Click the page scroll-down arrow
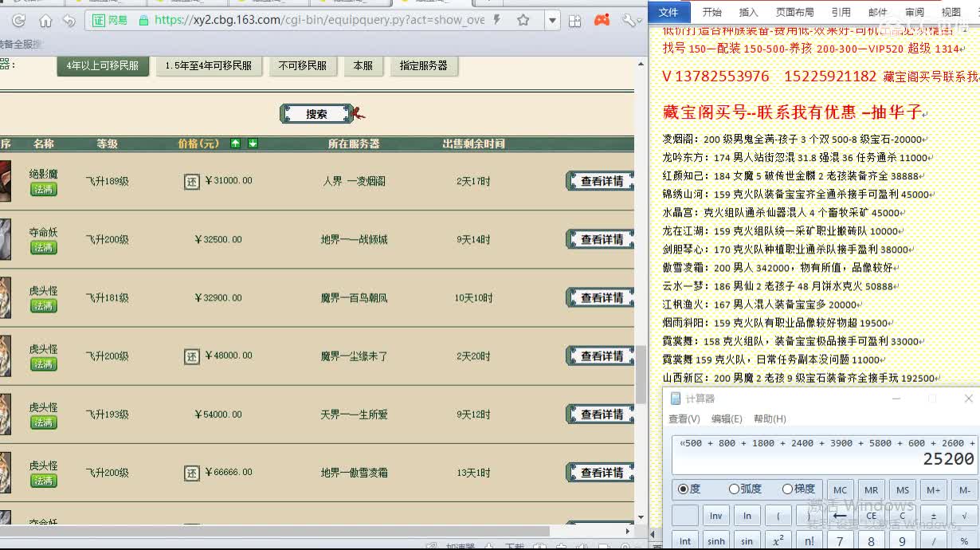980x550 pixels. click(641, 517)
